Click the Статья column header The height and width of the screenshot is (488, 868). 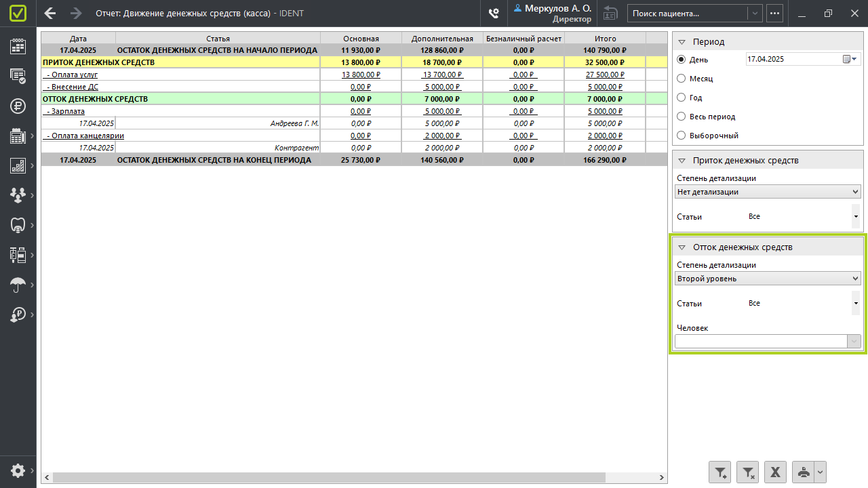pyautogui.click(x=218, y=39)
